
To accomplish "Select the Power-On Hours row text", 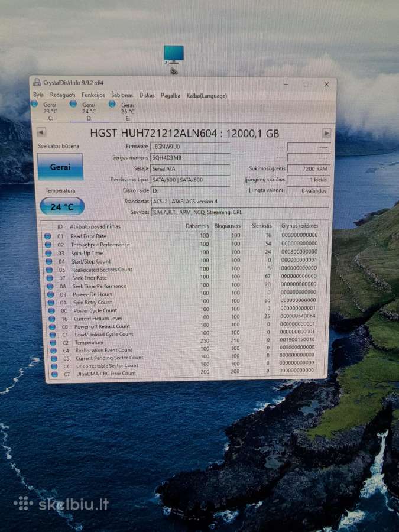I will click(x=92, y=294).
